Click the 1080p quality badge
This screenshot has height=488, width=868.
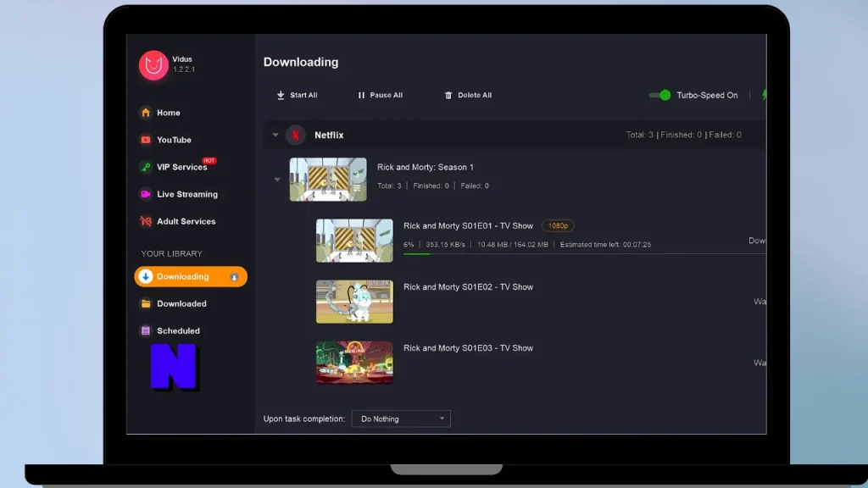[x=558, y=225]
